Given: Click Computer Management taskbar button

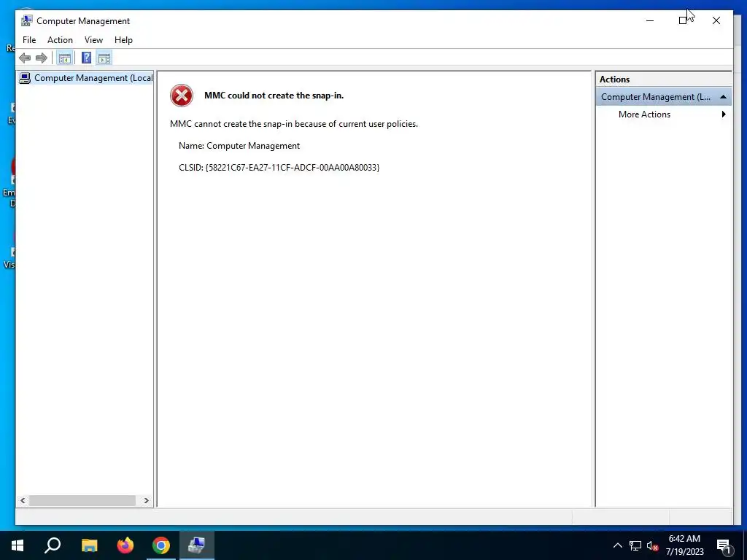Looking at the screenshot, I should click(x=197, y=545).
